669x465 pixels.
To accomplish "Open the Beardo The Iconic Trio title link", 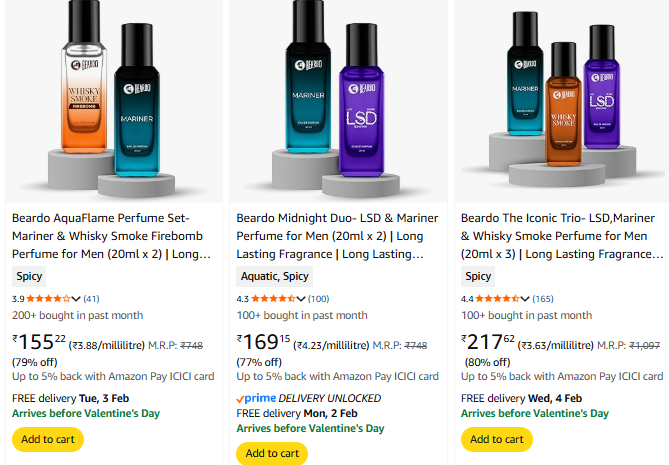I will coord(560,236).
